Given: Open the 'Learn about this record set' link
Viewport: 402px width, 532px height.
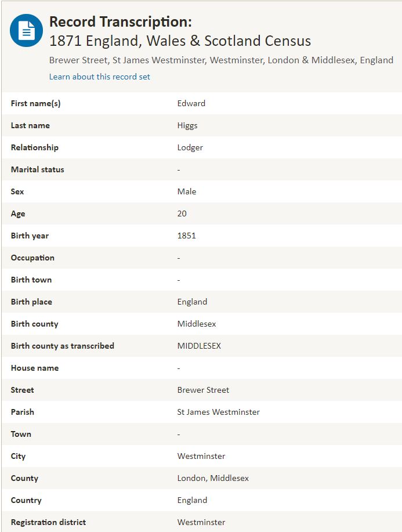Looking at the screenshot, I should [99, 77].
